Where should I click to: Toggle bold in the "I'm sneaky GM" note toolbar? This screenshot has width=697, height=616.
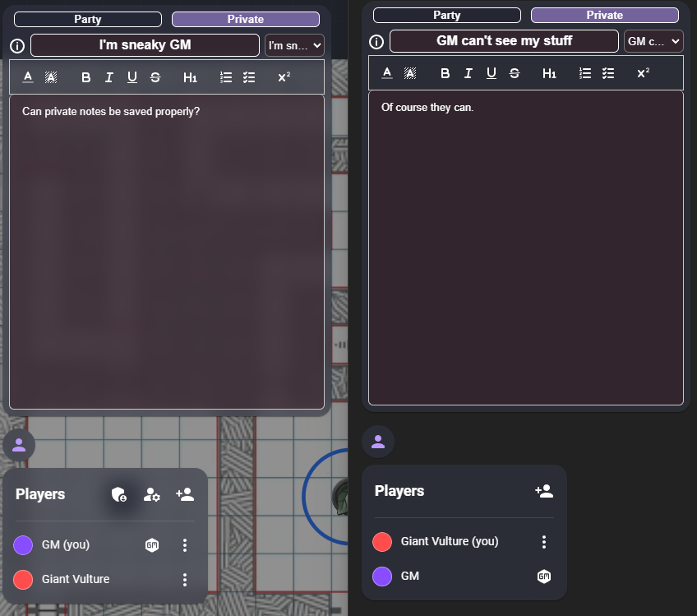[x=86, y=77]
